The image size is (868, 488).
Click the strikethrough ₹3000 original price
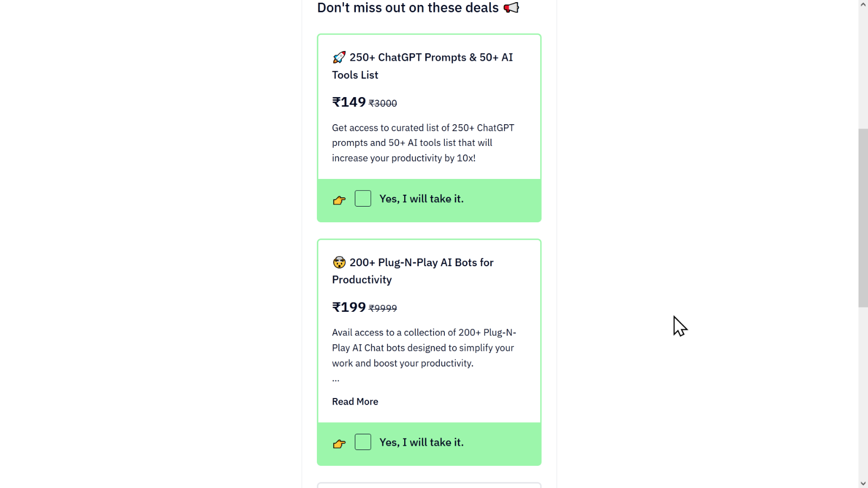click(x=383, y=103)
